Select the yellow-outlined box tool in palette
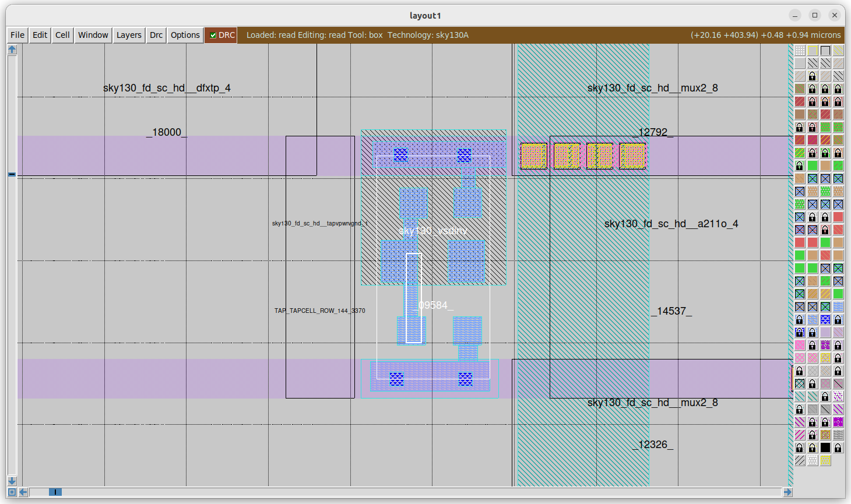The width and height of the screenshot is (851, 504). pos(813,50)
